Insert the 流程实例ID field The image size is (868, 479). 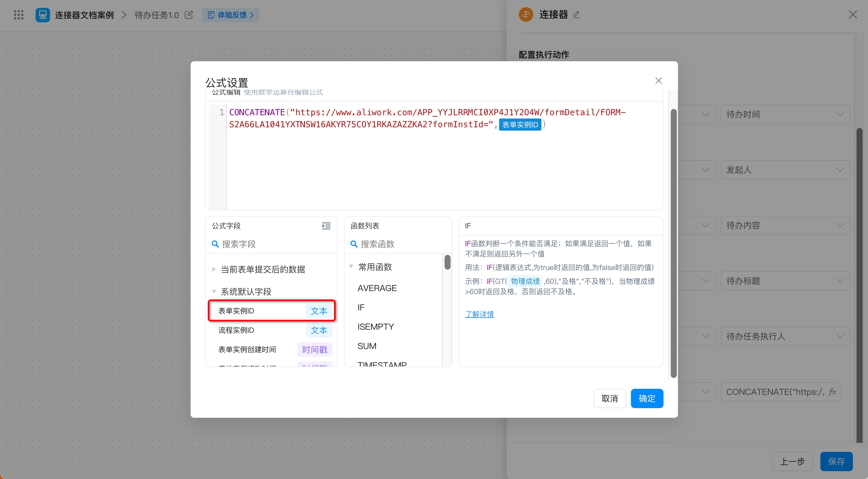tap(271, 330)
